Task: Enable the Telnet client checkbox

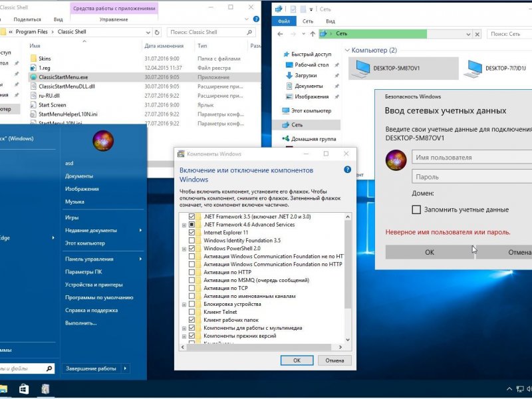Action: point(192,312)
